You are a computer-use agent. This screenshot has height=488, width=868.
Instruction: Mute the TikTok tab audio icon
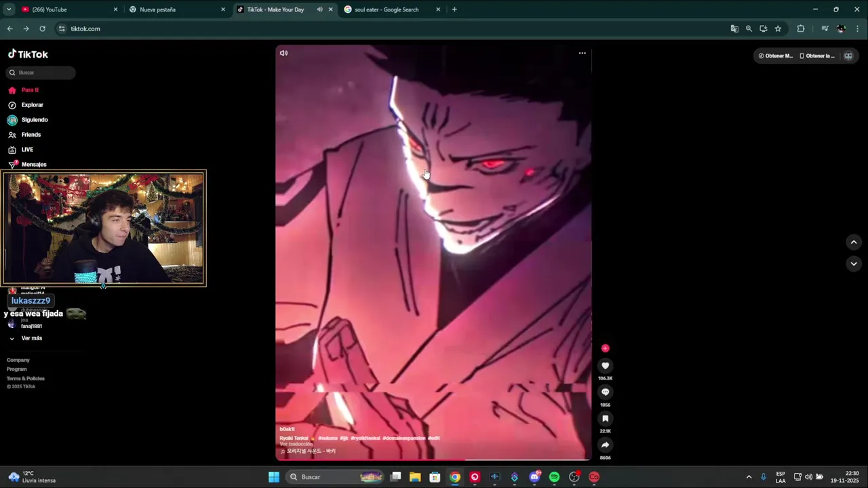point(319,9)
